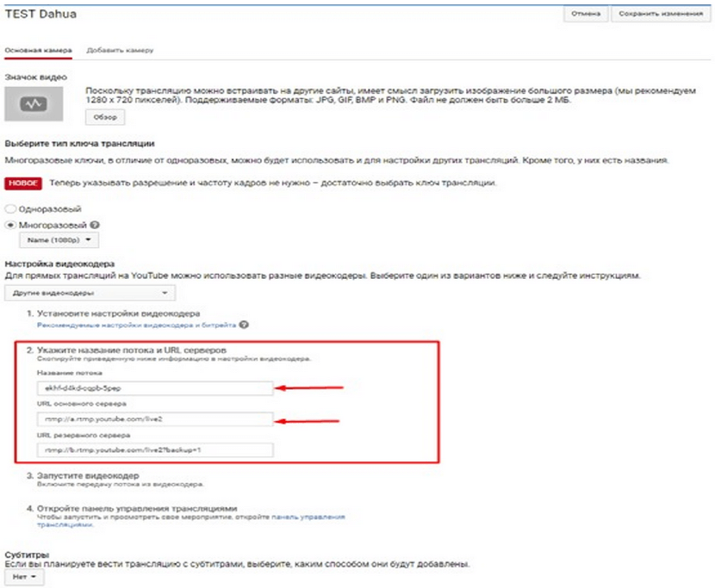Open Рекомендуемые настройки видеокодера и битрейта link

(x=137, y=325)
